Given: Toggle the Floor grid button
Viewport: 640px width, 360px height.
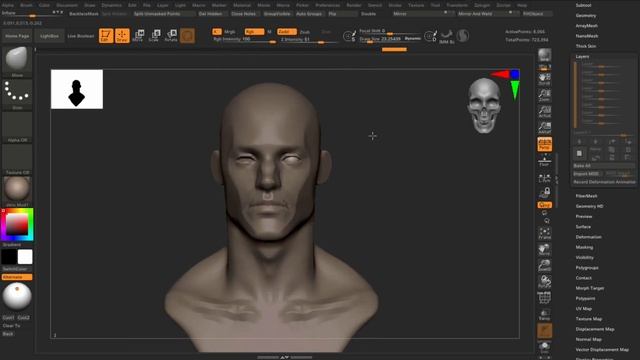Looking at the screenshot, I should (x=544, y=161).
